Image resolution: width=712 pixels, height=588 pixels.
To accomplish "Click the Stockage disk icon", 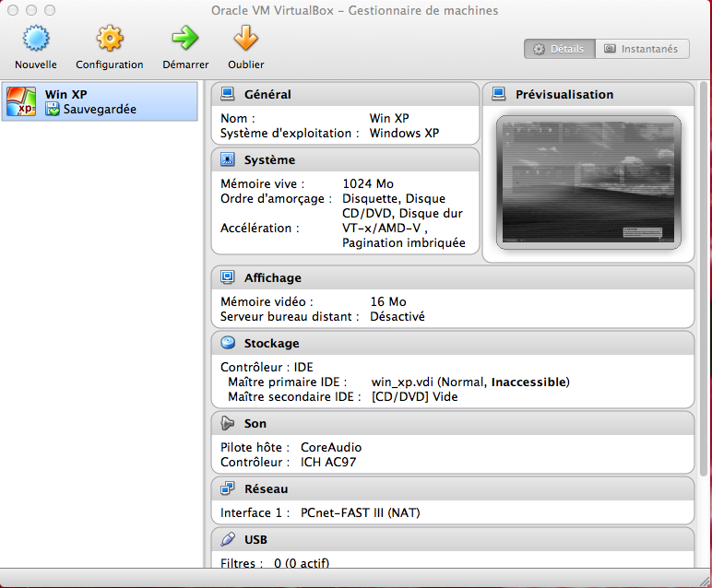I will point(228,343).
